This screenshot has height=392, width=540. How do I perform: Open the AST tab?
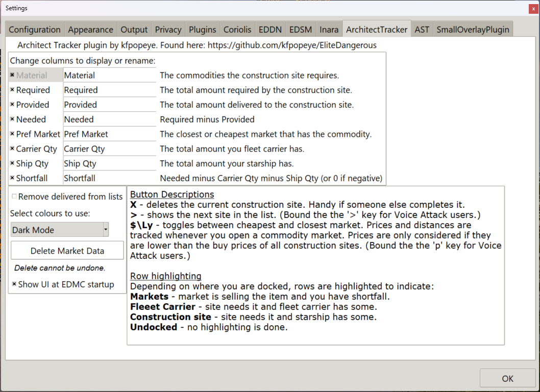pos(422,30)
